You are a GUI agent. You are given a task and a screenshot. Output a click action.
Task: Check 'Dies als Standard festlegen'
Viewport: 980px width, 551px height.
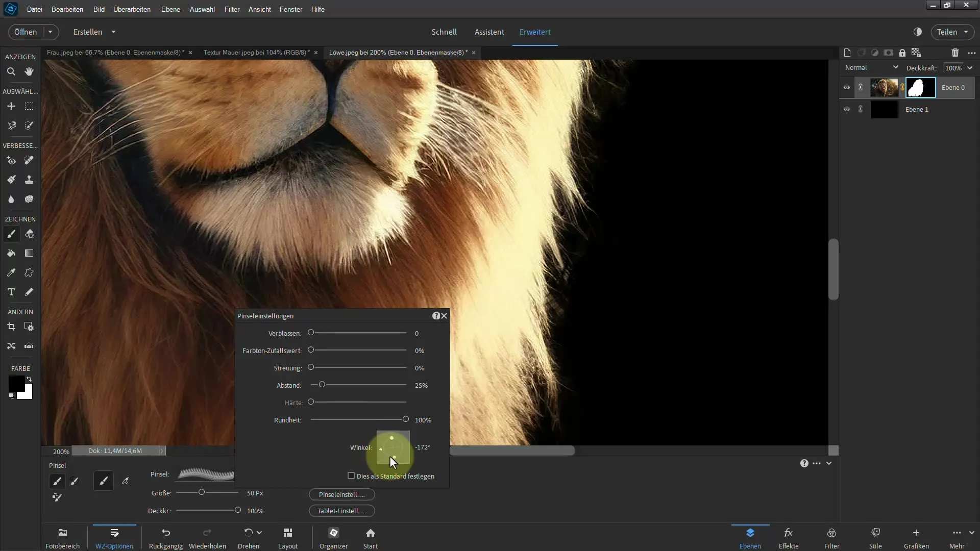(351, 476)
